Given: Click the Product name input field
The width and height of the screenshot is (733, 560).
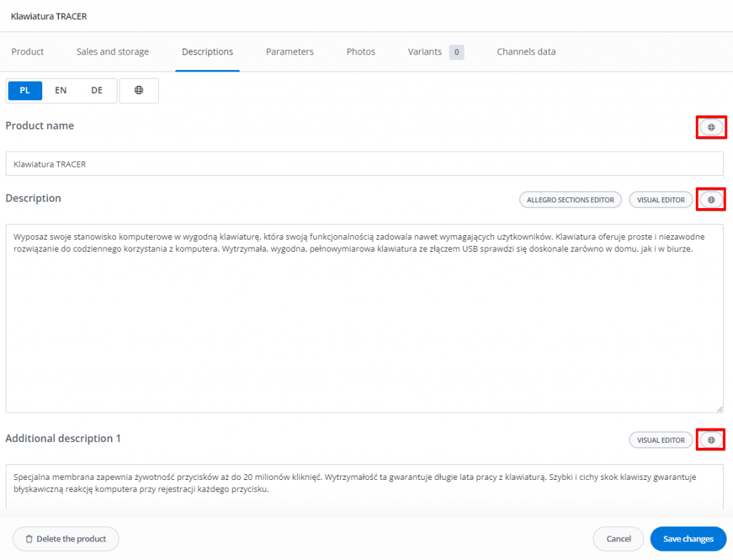Looking at the screenshot, I should coord(364,164).
